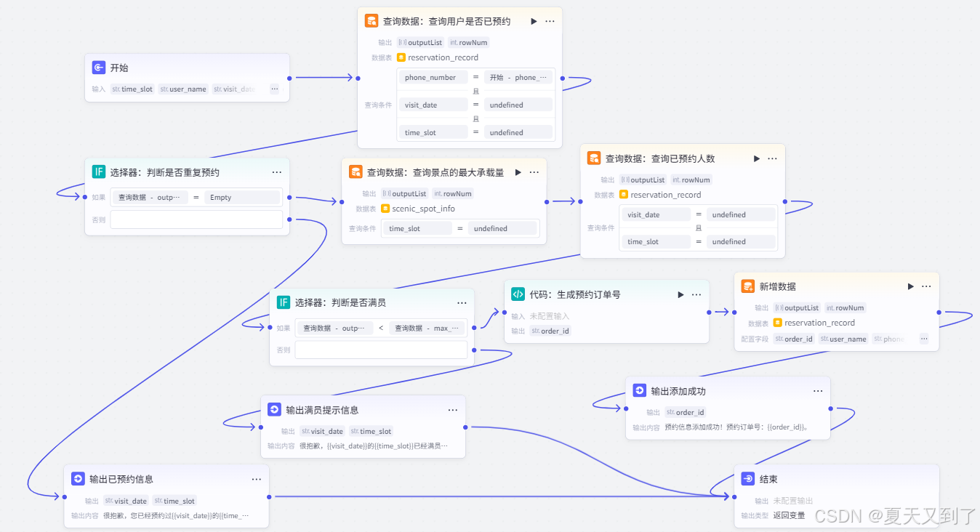Click database icon of 查询景点的最大承载量 node
The image size is (980, 532).
pos(356,172)
